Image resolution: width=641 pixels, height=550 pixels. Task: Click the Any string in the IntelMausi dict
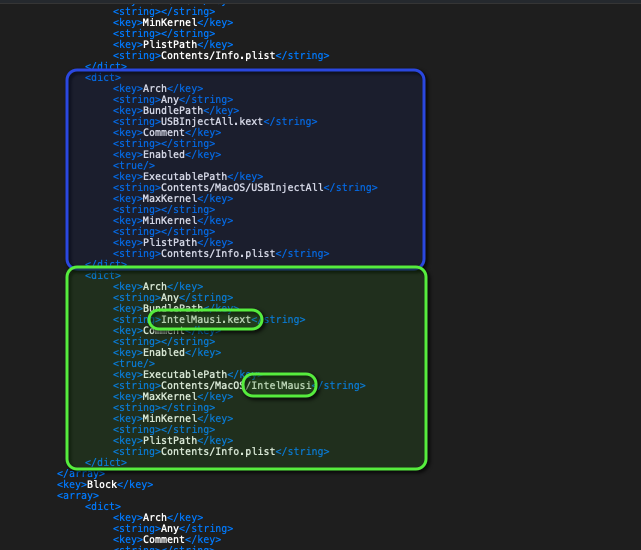(173, 297)
